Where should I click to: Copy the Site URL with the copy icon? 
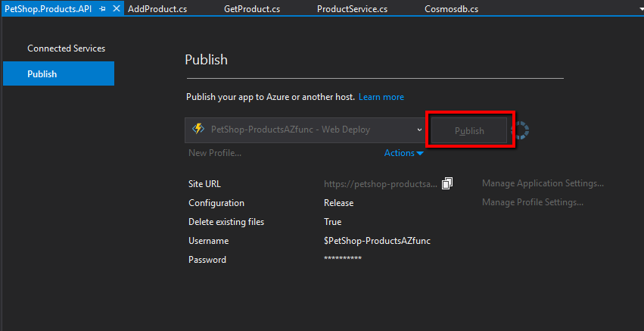(446, 183)
